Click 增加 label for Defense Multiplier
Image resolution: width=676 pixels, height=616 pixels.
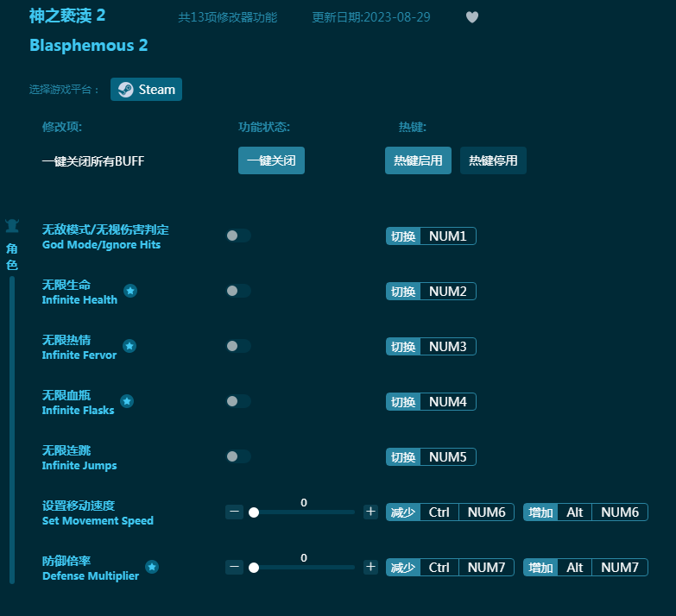pos(540,568)
